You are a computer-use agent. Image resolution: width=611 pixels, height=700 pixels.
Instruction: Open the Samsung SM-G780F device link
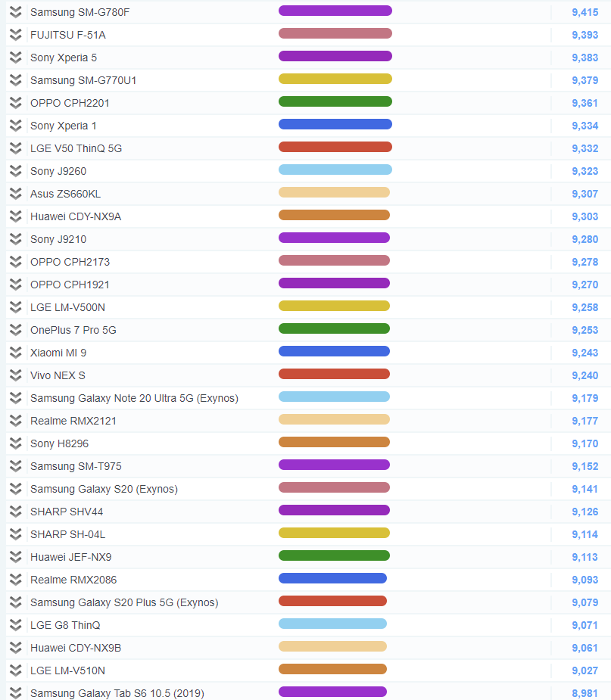(x=80, y=12)
